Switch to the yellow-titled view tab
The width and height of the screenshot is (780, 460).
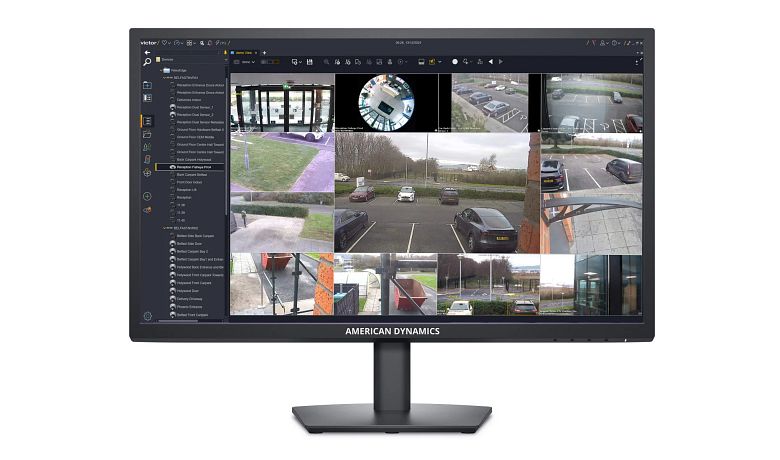243,53
